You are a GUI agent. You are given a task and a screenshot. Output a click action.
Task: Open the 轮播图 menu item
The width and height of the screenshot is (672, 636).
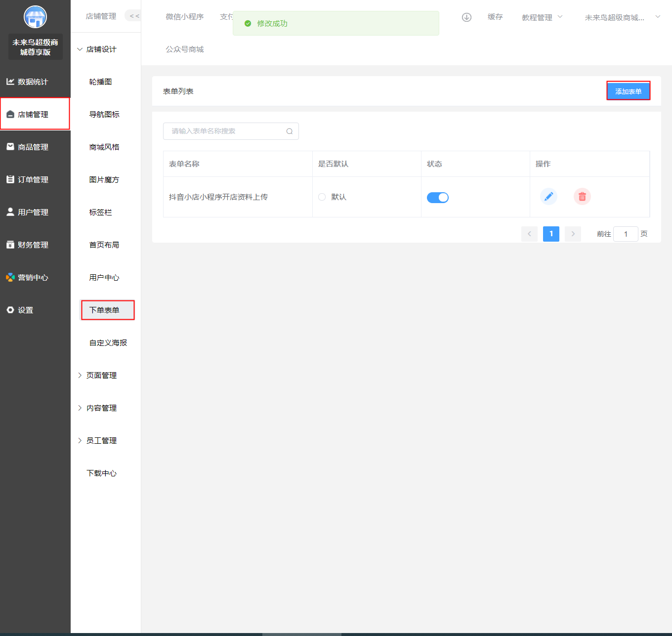coord(100,82)
